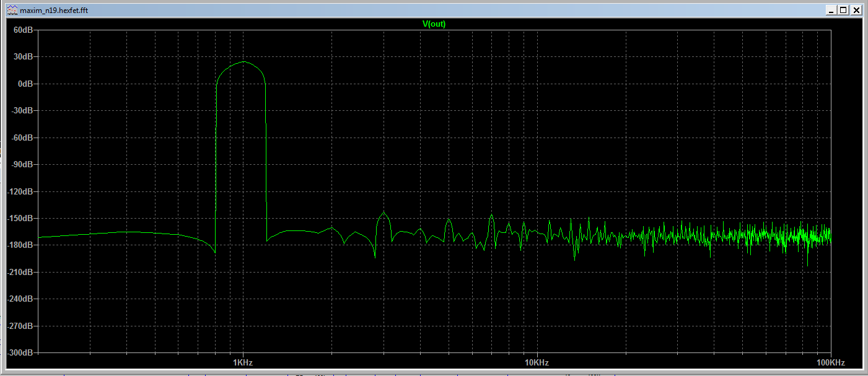This screenshot has height=376, width=868.
Task: Click the -90dB vertical axis label
Action: click(21, 164)
